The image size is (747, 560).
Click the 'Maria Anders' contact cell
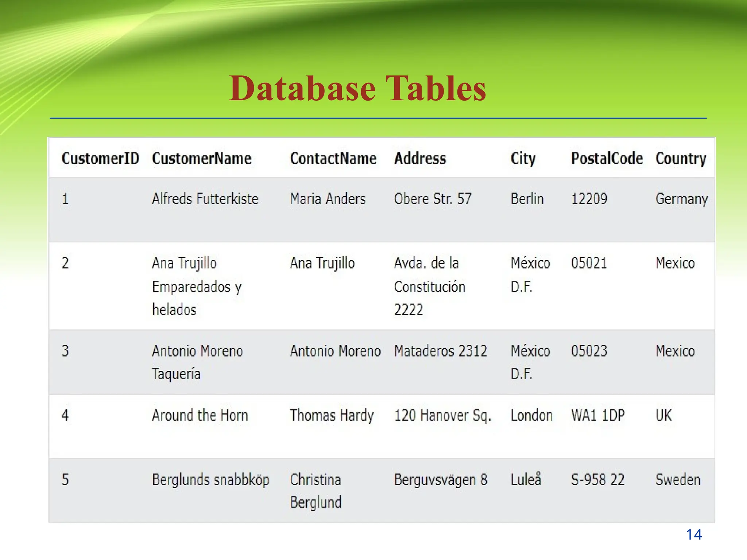328,199
